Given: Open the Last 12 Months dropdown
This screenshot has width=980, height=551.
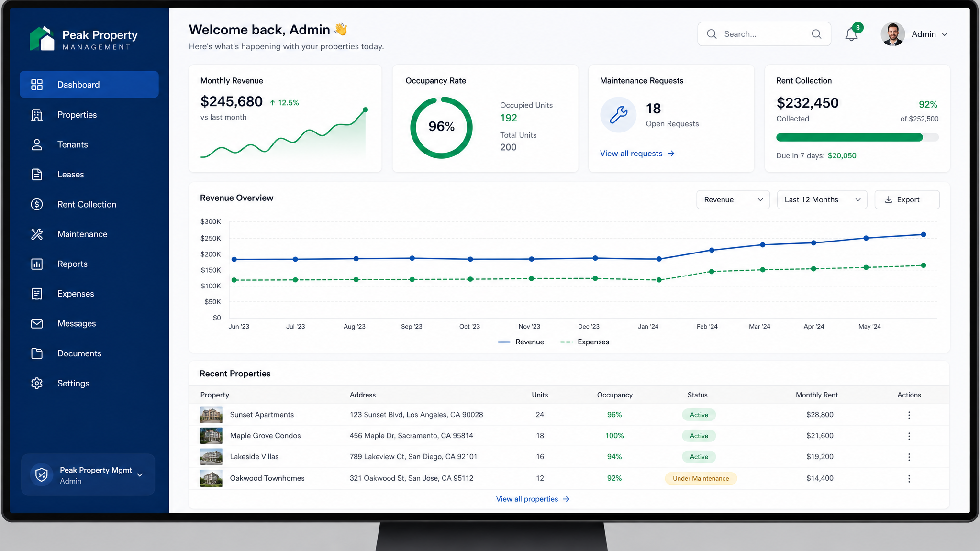Looking at the screenshot, I should (x=822, y=199).
